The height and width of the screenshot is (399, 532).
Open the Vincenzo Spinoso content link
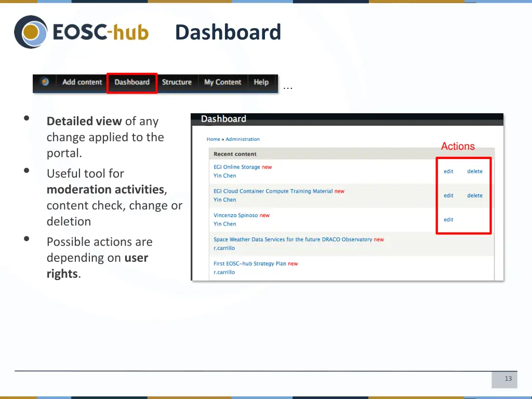coord(236,215)
